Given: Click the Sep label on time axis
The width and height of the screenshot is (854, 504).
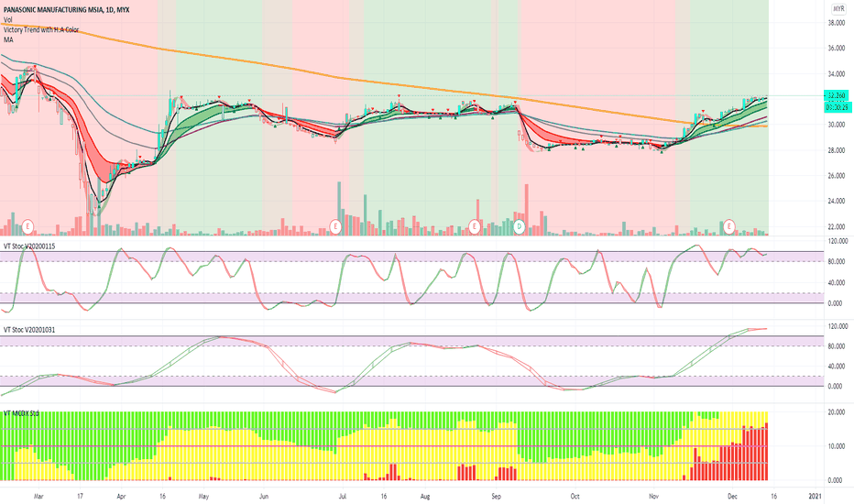Looking at the screenshot, I should click(x=496, y=497).
